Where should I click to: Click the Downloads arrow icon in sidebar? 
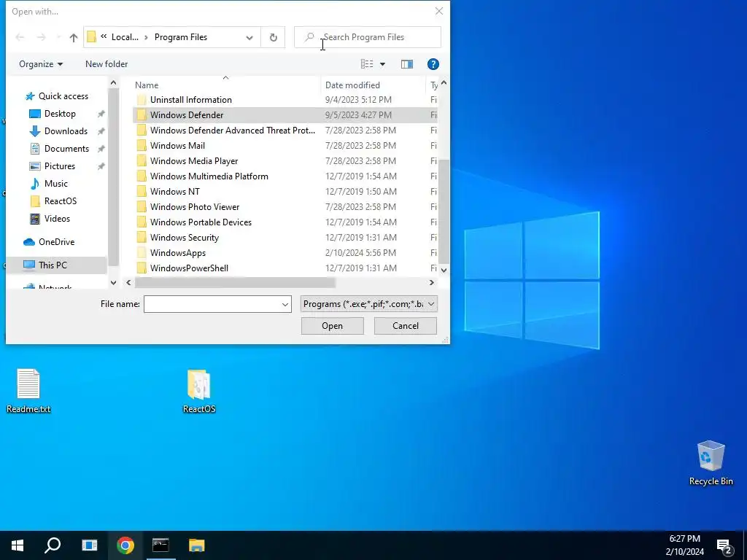35,131
